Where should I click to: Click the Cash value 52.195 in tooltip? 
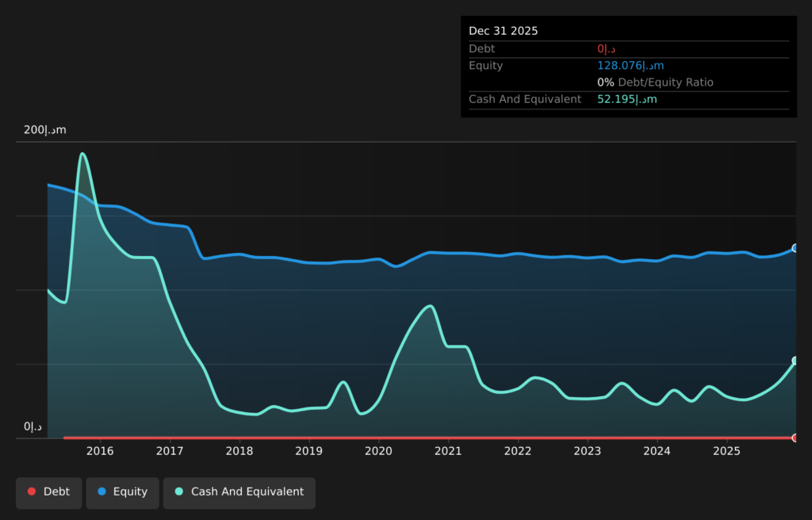[626, 99]
